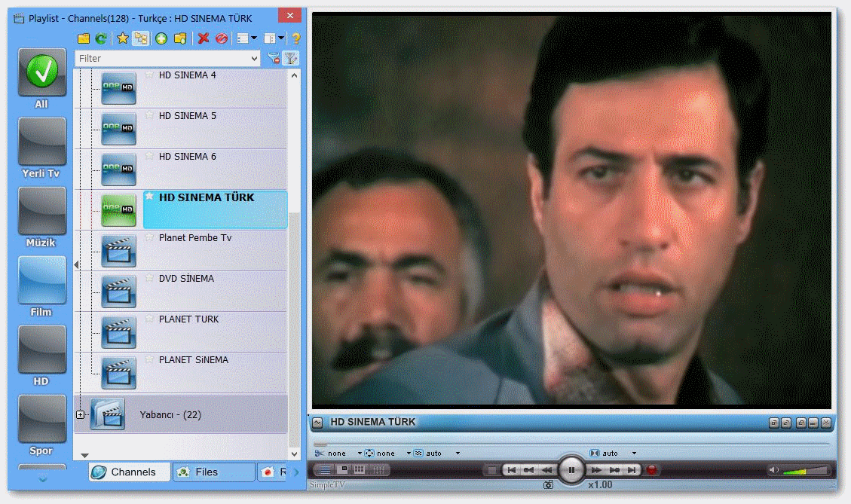Delete channel with red X icon
Screen dimensions: 851x504
pyautogui.click(x=204, y=38)
